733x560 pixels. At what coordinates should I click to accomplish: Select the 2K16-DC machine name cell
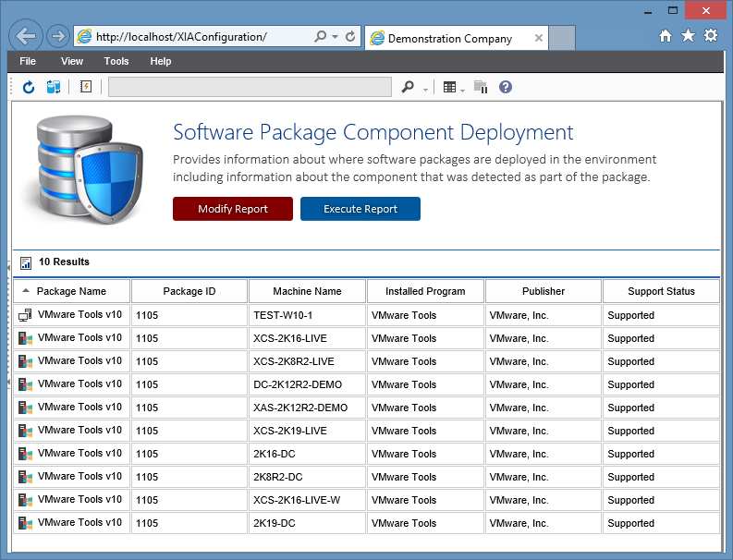(307, 454)
